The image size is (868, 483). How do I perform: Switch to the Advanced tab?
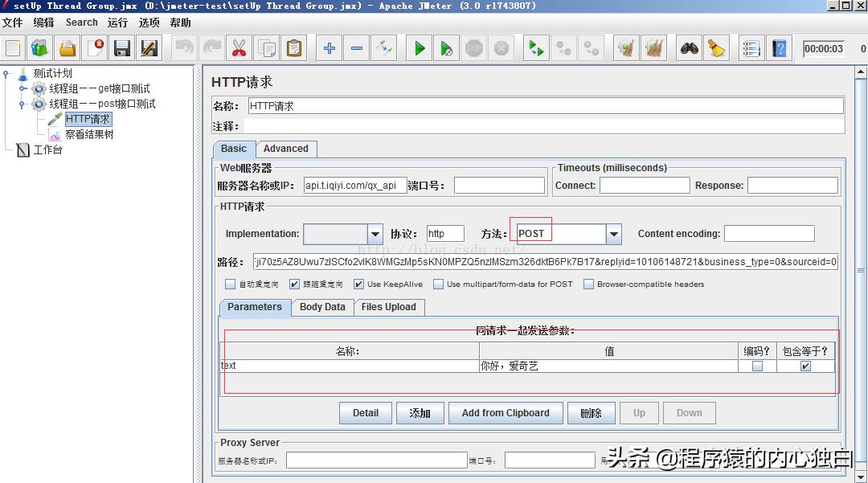coord(286,149)
